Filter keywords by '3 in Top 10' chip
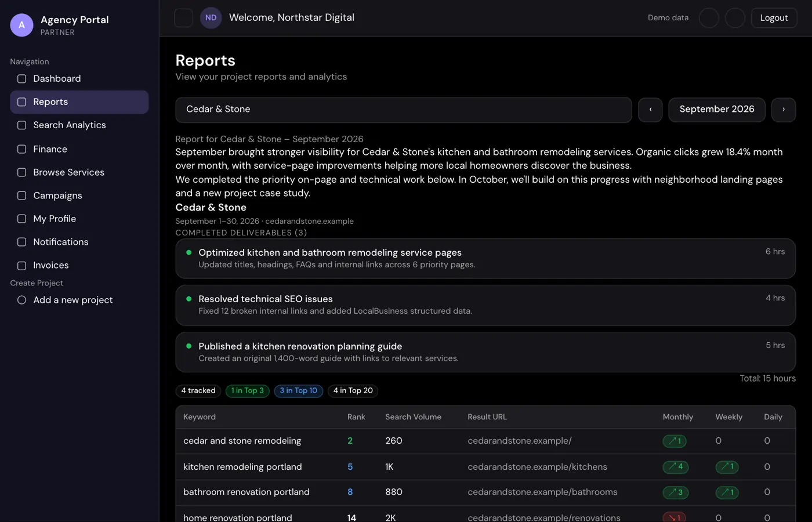The width and height of the screenshot is (812, 522). 299,391
